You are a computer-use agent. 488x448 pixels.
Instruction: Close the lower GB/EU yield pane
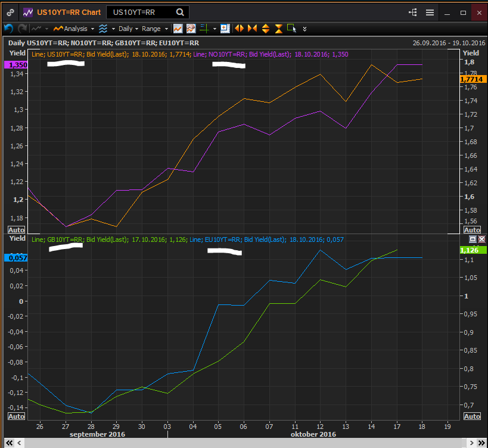point(482,239)
